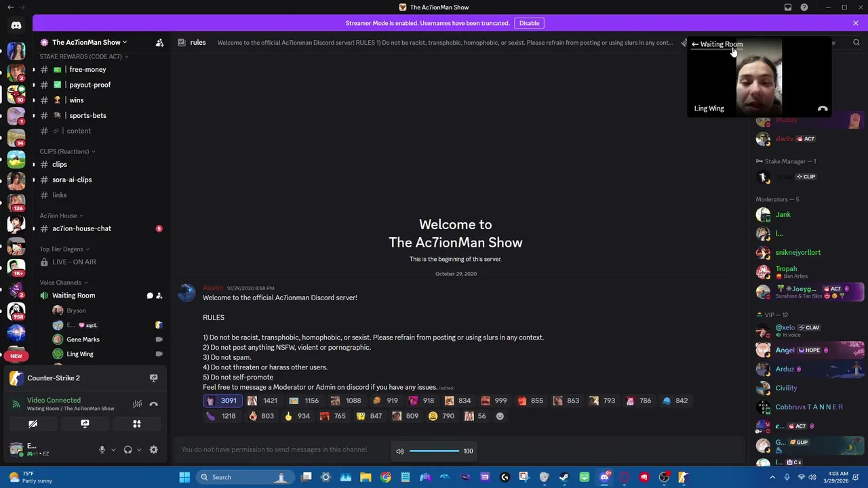Collapse the STAKE REWARDS (CODE AC7) category

coord(84,56)
